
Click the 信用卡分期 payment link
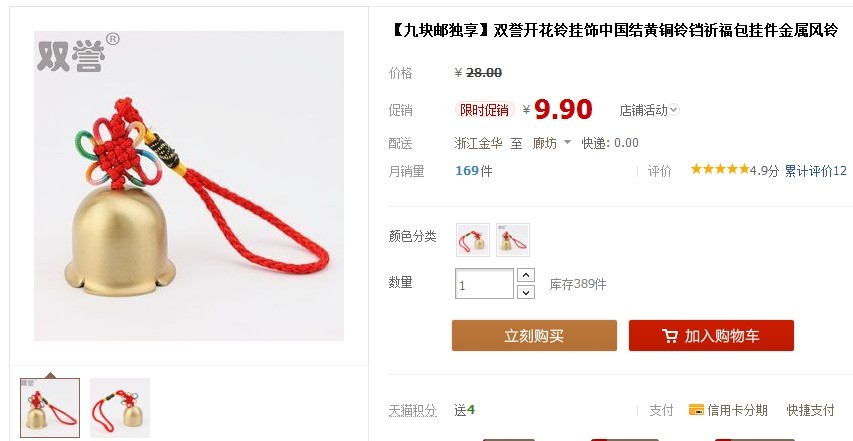click(x=737, y=410)
